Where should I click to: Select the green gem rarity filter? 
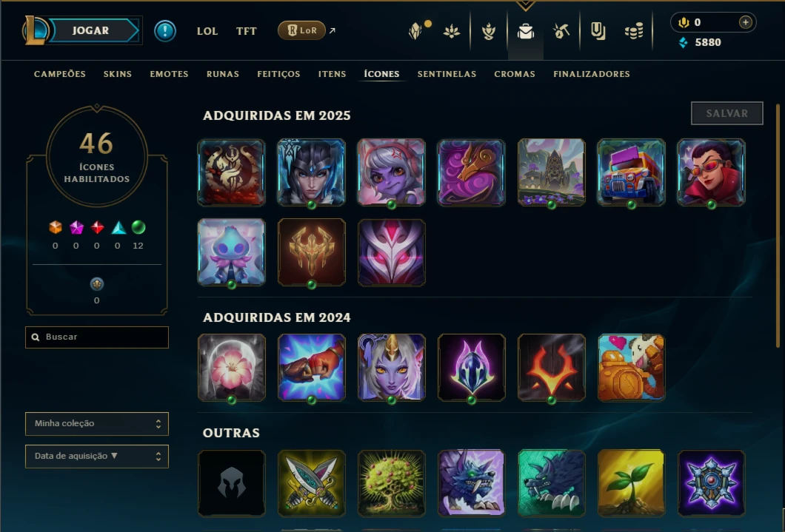[138, 227]
